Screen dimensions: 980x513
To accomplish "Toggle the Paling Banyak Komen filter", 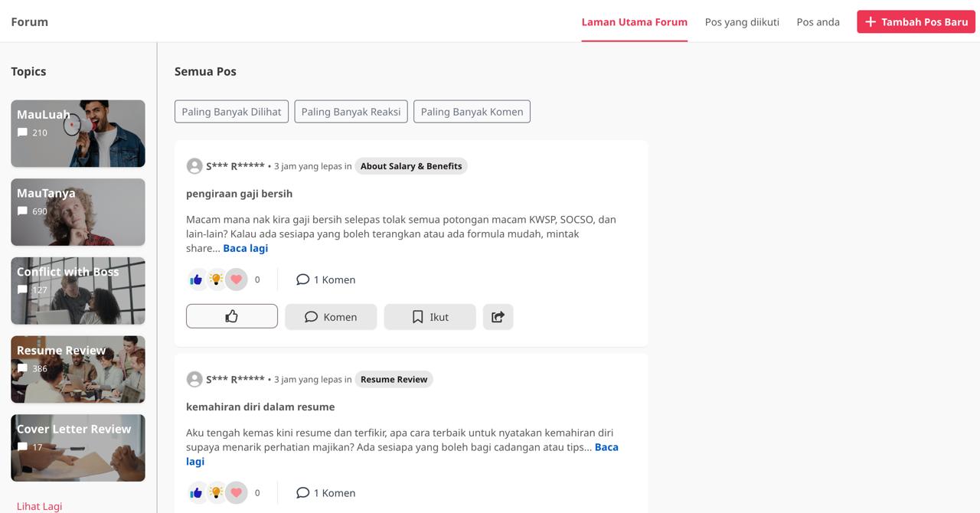I will [x=472, y=112].
